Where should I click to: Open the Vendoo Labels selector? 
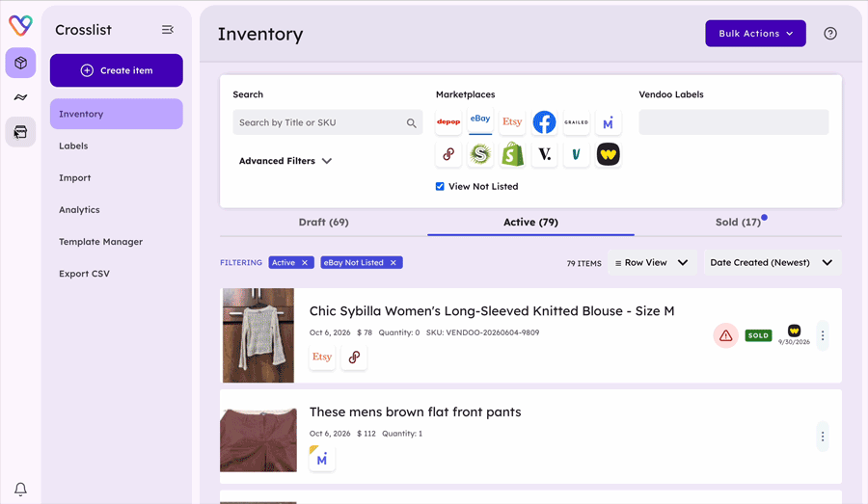point(734,122)
